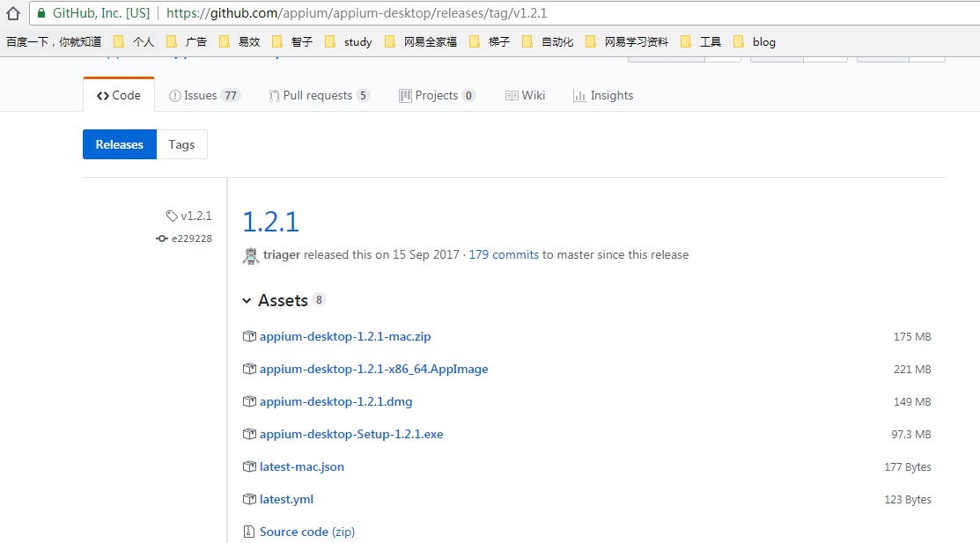The width and height of the screenshot is (980, 543).
Task: Click the package icon beside latest.yml
Action: click(249, 499)
